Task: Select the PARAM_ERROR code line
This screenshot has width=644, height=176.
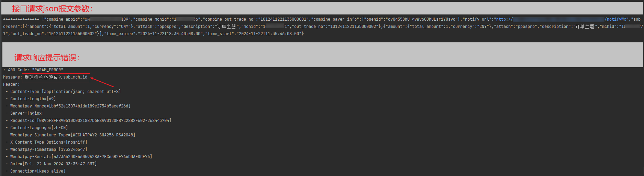Action: coord(33,70)
